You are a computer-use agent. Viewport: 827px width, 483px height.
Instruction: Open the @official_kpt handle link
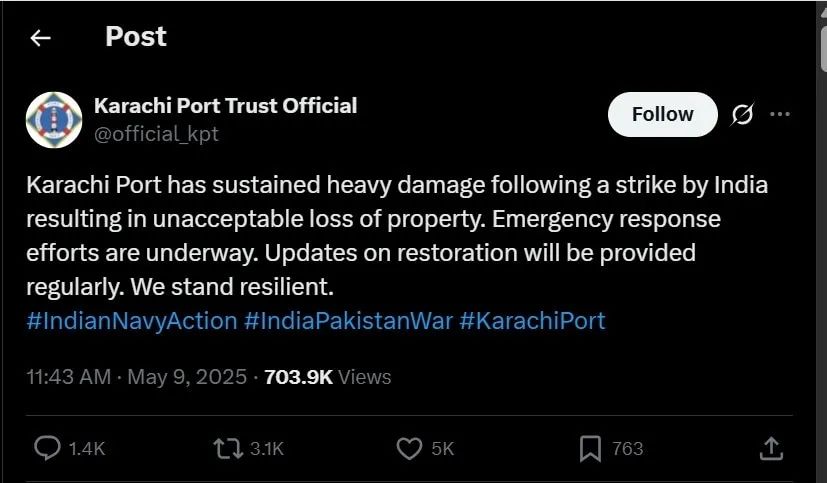pos(156,134)
